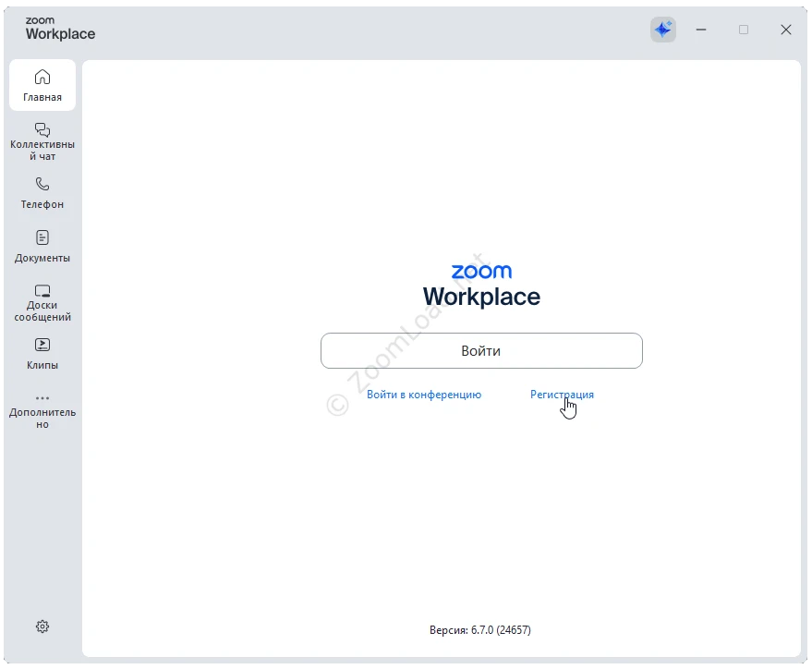Open the Главная home tab

coord(42,85)
